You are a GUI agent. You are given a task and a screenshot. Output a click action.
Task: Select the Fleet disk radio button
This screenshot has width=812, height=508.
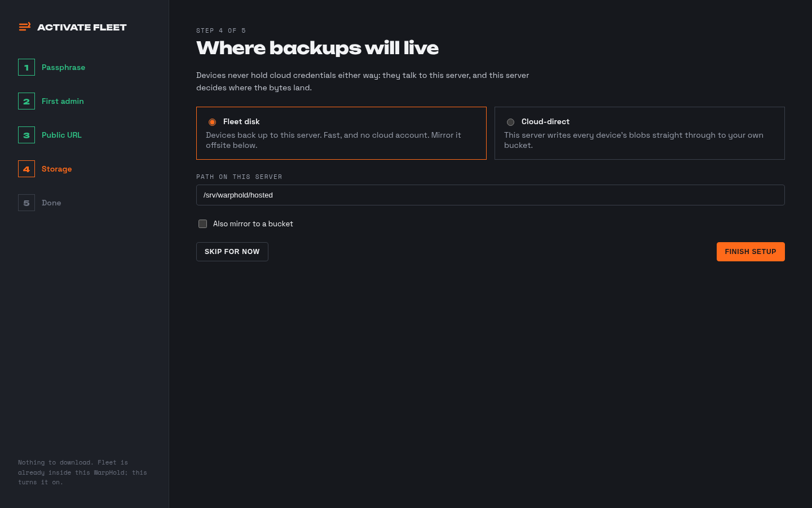(x=212, y=122)
